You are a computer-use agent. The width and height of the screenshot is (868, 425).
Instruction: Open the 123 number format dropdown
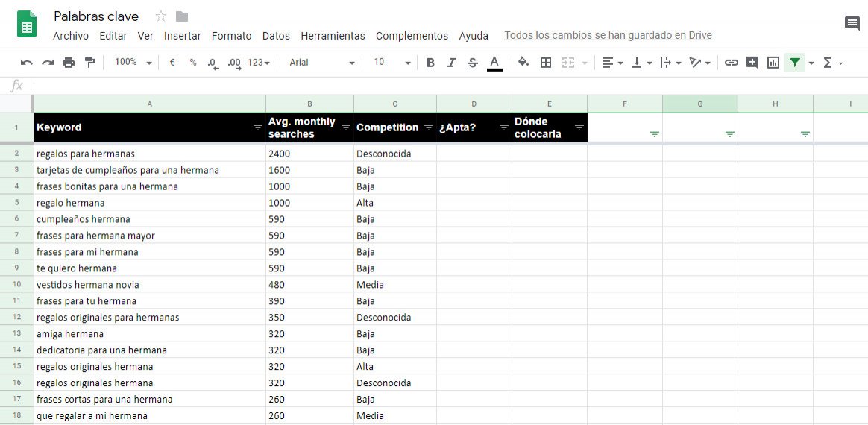(x=259, y=63)
